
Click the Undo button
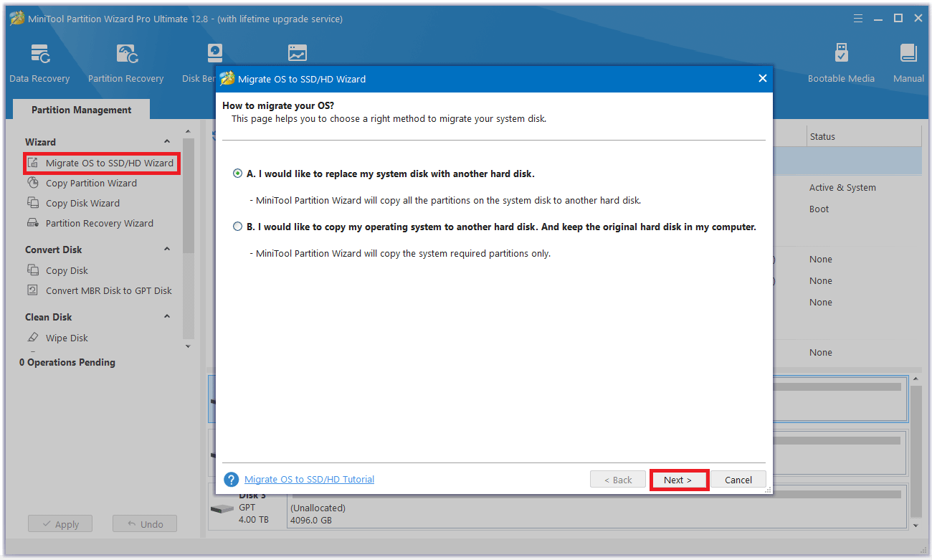[145, 524]
